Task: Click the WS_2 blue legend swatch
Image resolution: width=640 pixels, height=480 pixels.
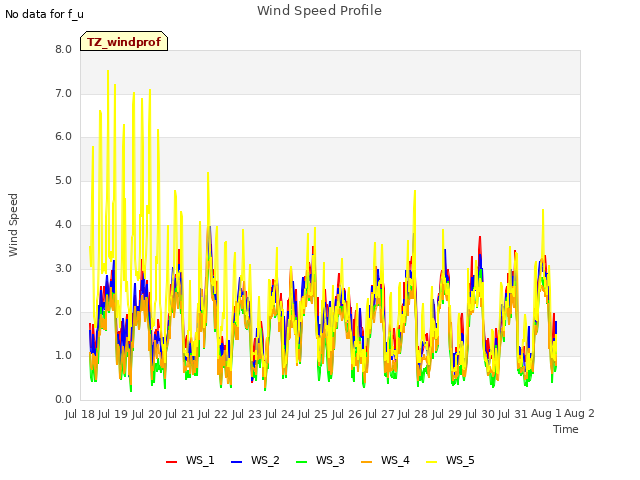Action: (236, 461)
